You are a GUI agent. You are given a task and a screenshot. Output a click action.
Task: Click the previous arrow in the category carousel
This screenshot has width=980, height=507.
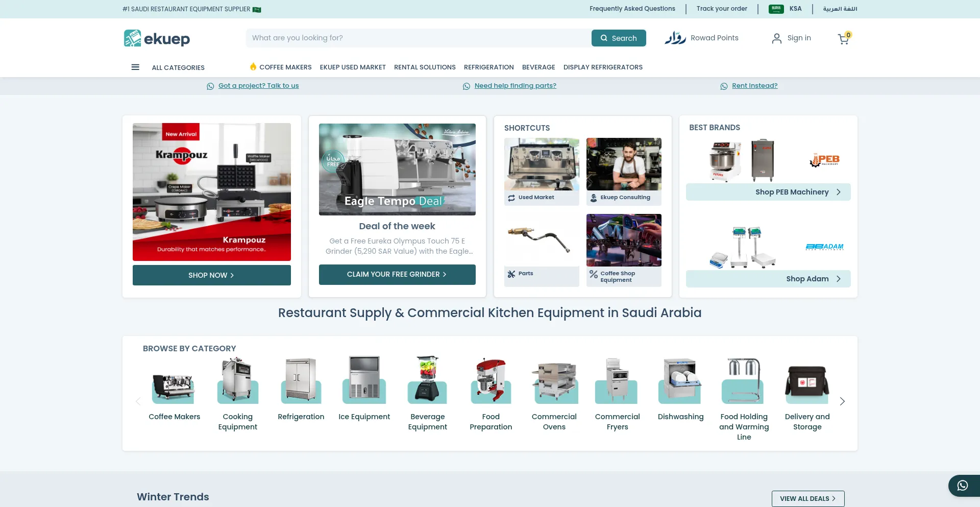[138, 401]
